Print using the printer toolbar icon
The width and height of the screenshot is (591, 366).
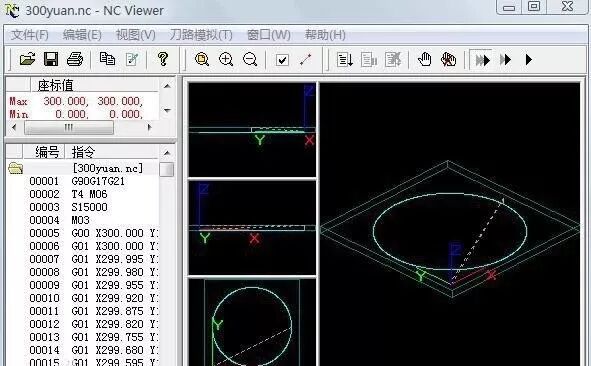pyautogui.click(x=75, y=59)
